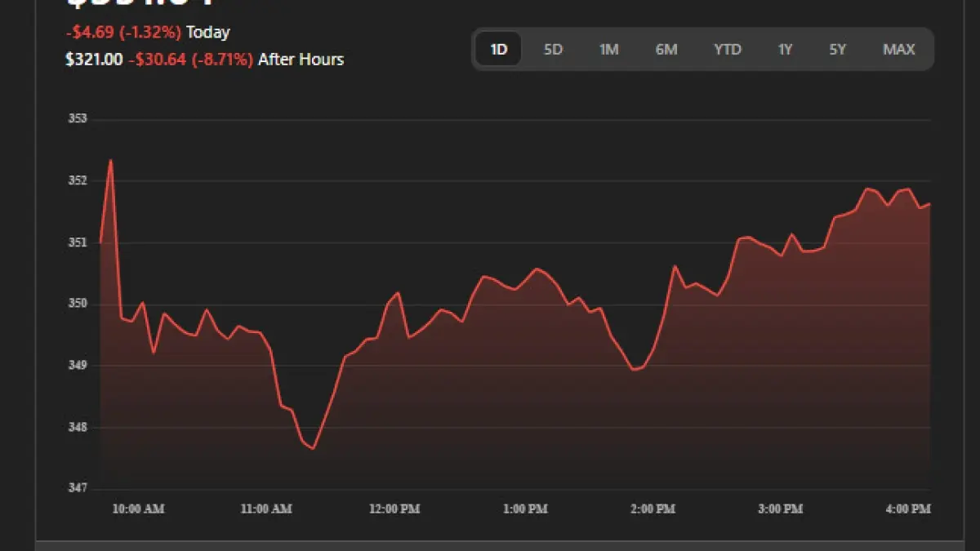Screen dimensions: 980x551
Task: Click the -$30.64 (-8.71%) after hours change
Action: click(190, 60)
